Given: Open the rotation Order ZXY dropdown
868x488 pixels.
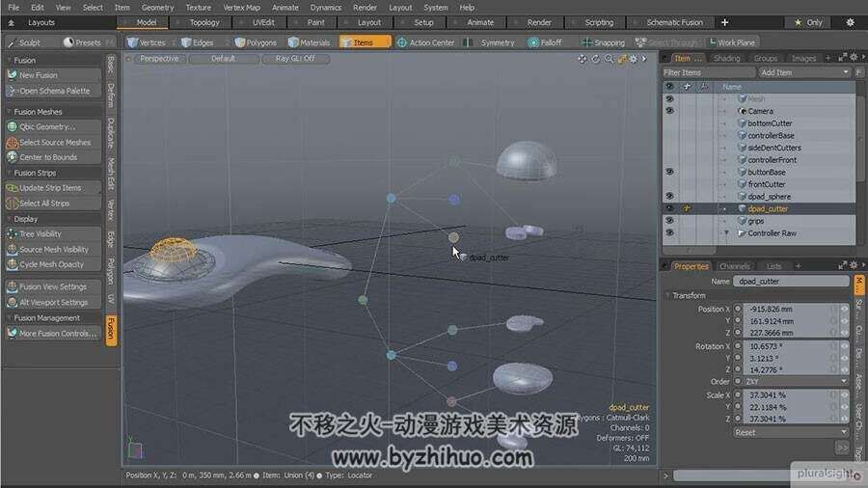Looking at the screenshot, I should (796, 381).
